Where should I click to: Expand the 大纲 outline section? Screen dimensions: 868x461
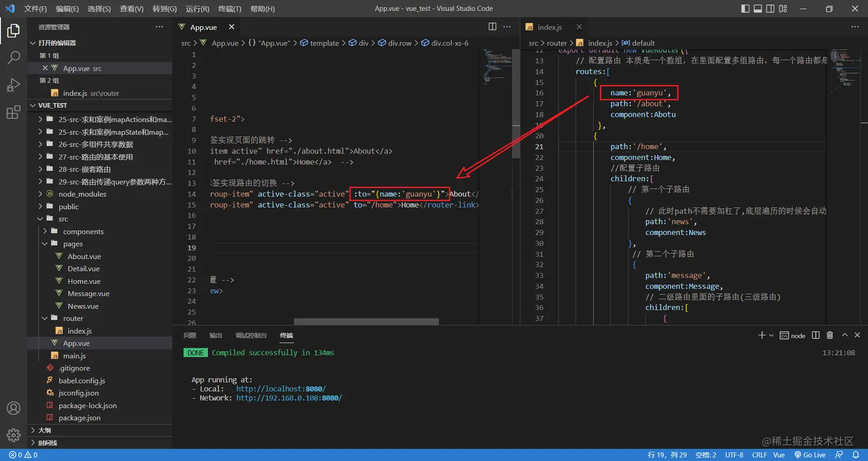[99, 430]
